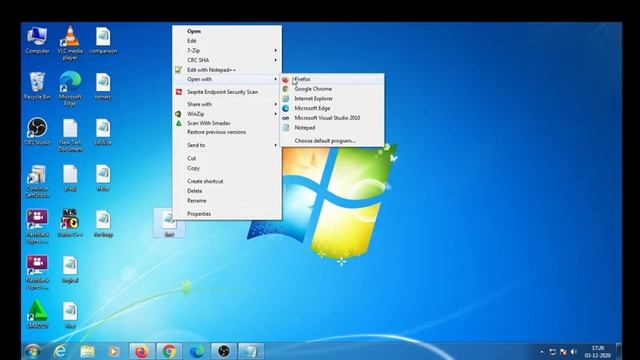Expand the CRC SHA submenu
Screen dimensions: 640x360
[x=227, y=60]
